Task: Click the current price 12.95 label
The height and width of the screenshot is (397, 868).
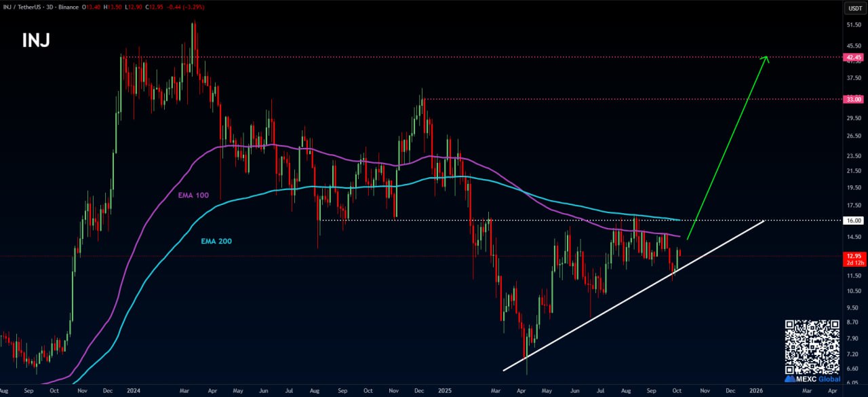Action: (854, 256)
